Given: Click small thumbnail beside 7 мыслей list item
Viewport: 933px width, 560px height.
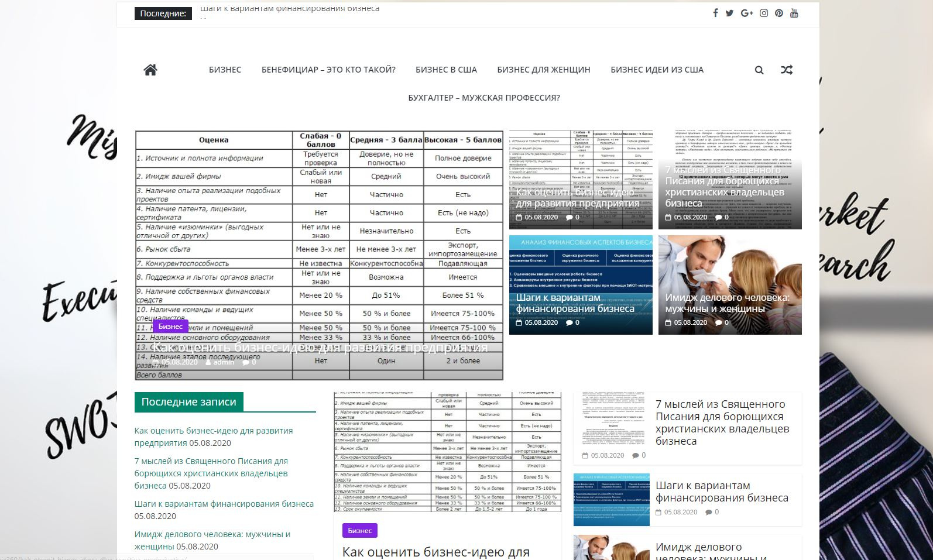Looking at the screenshot, I should coord(612,418).
